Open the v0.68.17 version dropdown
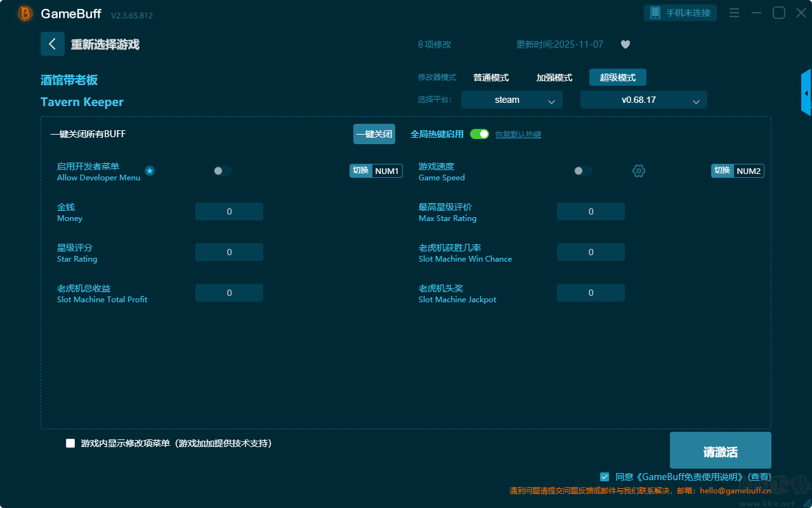 coord(644,100)
